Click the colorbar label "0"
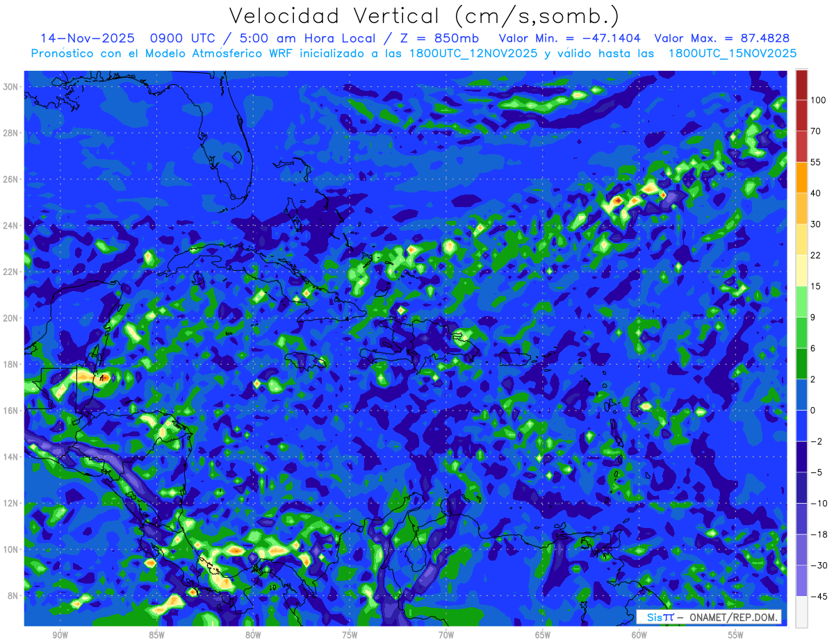The height and width of the screenshot is (644, 834). pos(813,411)
